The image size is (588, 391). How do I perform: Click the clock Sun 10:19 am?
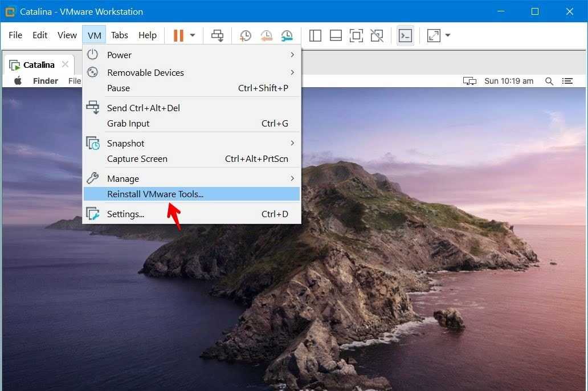509,81
